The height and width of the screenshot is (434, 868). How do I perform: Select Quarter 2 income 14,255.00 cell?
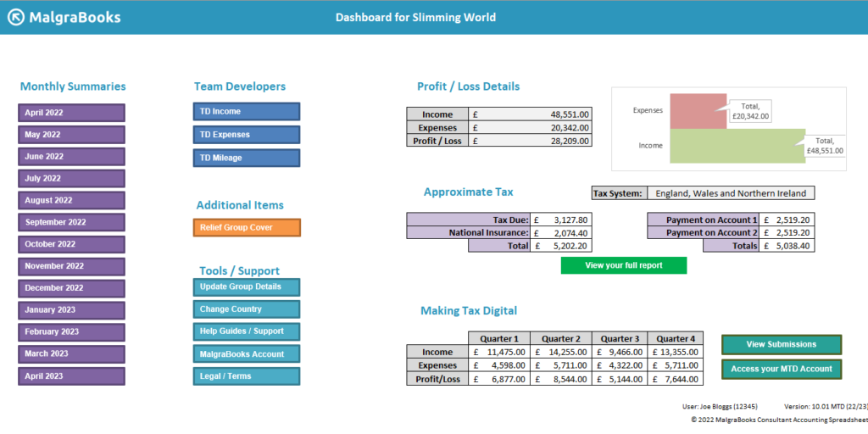click(561, 352)
